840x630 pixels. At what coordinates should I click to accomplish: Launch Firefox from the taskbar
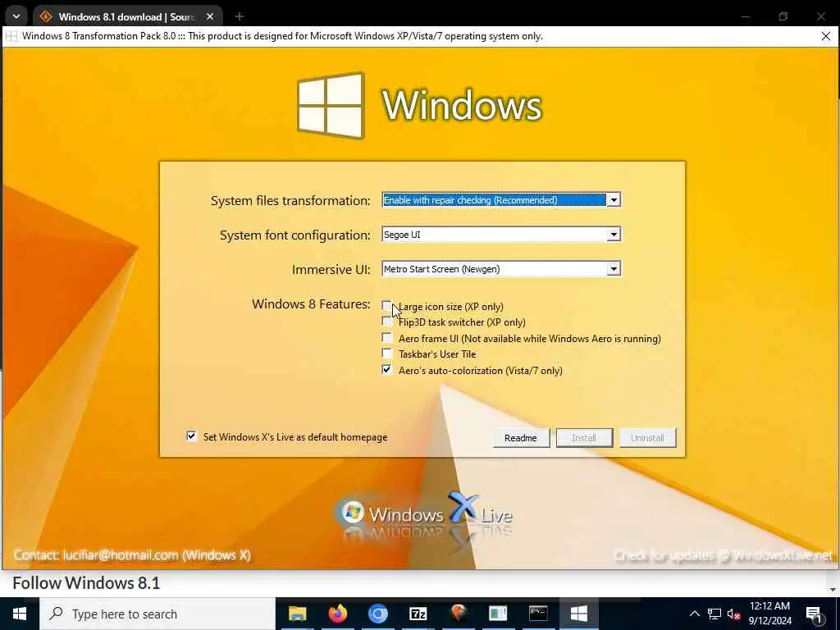[x=337, y=614]
